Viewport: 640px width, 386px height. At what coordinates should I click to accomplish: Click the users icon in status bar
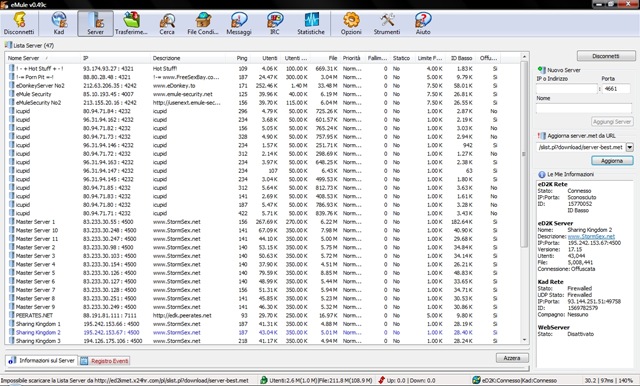[x=264, y=380]
